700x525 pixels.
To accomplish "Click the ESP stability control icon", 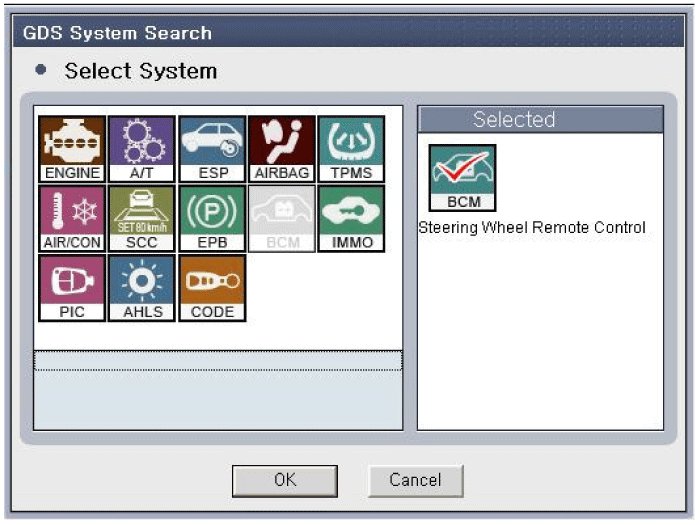I will click(211, 148).
